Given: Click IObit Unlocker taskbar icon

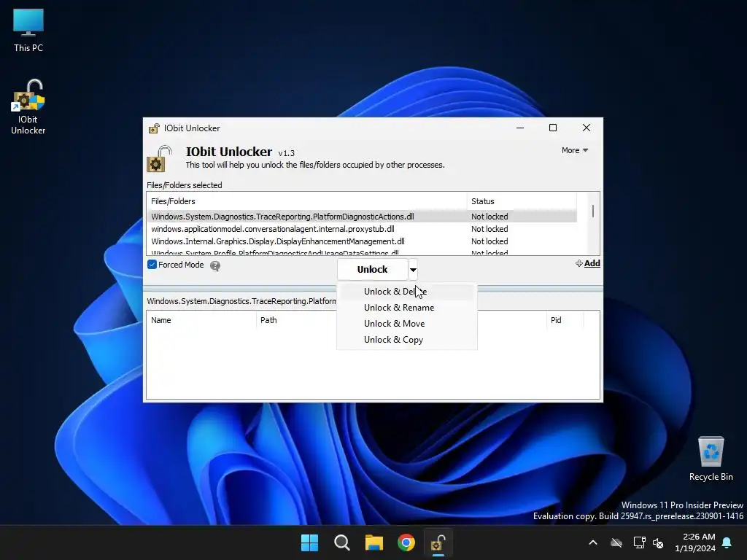Looking at the screenshot, I should [438, 542].
